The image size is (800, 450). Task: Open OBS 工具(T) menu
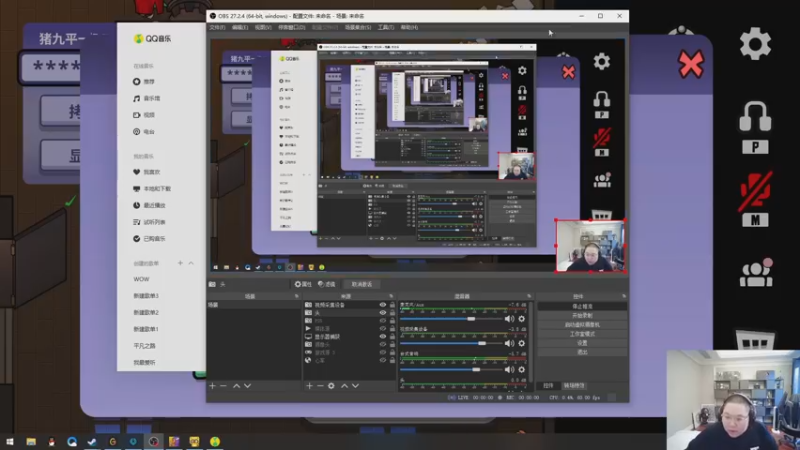(386, 28)
